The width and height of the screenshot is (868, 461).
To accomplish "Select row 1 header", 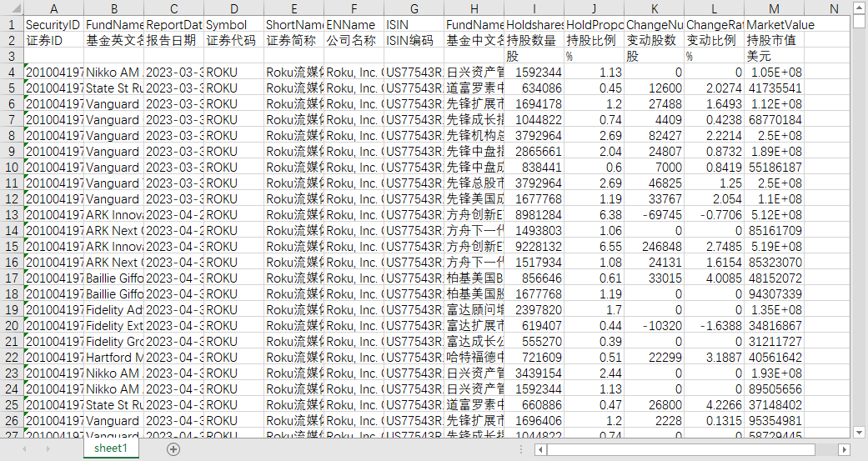I will tap(12, 24).
